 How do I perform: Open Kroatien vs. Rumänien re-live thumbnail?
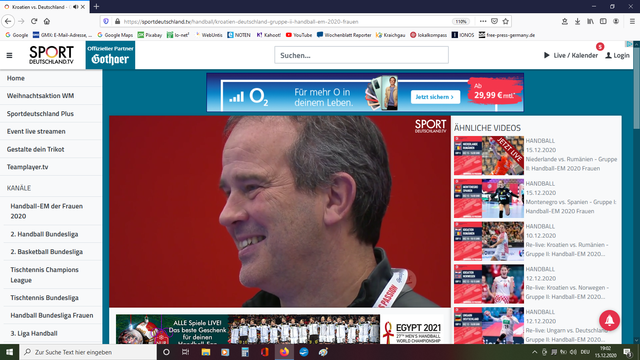click(489, 241)
